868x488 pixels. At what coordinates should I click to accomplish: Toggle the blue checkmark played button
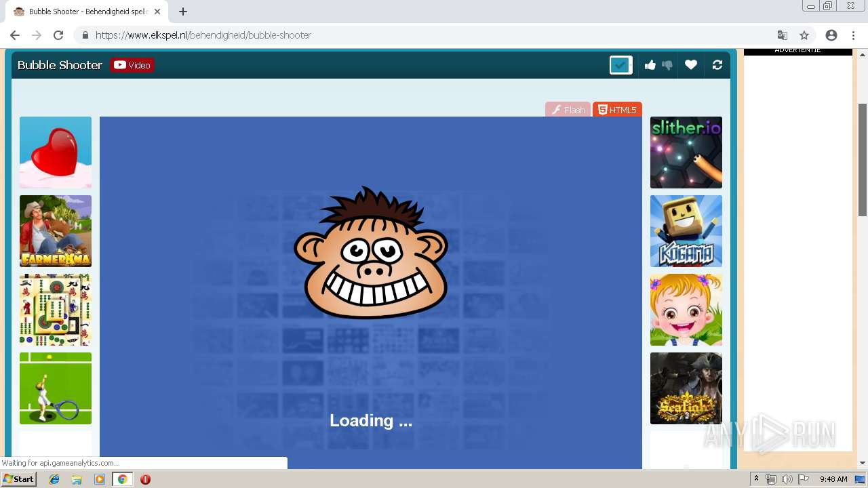tap(620, 65)
